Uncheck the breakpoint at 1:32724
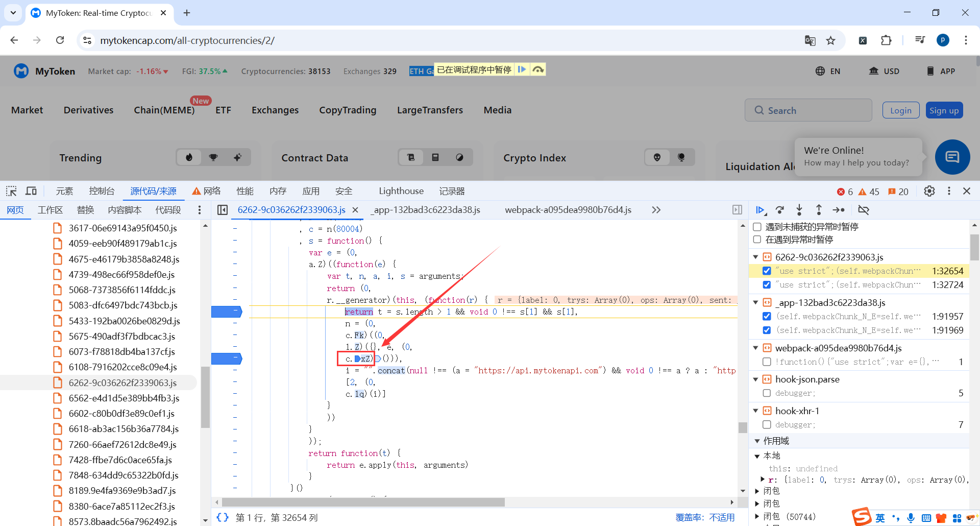980x526 pixels. 767,285
